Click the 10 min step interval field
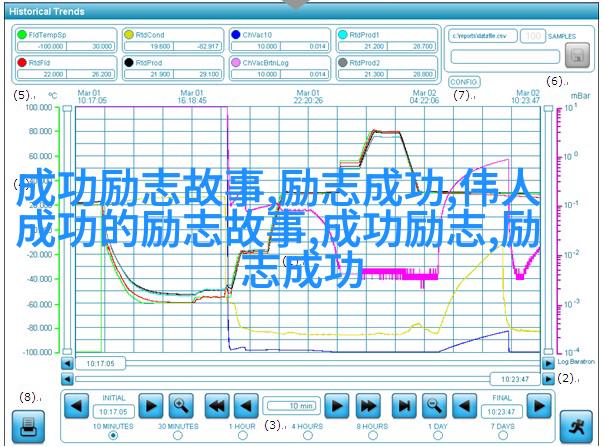 [292, 406]
